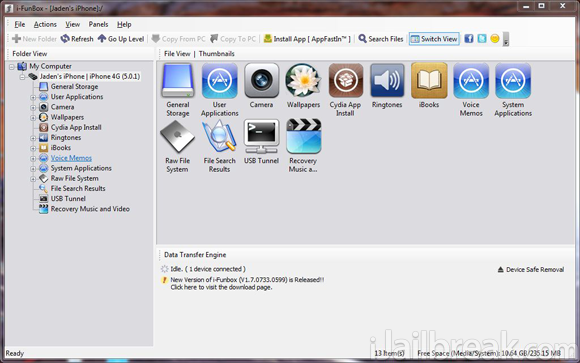Click Copy From PC toolbar button
The image size is (580, 363).
point(178,39)
